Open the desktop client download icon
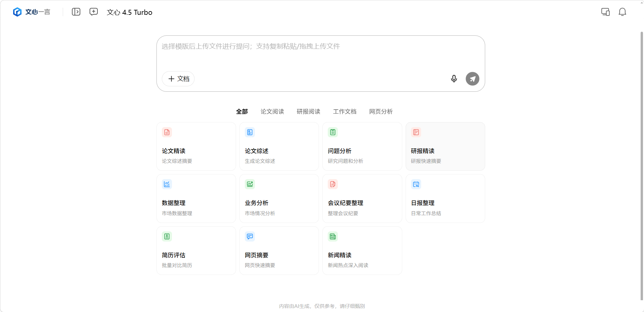This screenshot has width=644, height=312. [x=606, y=12]
